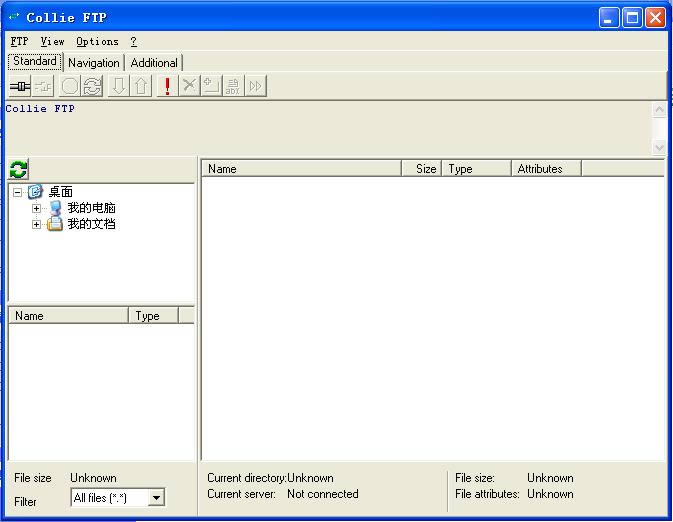Sort local file list by Name column
The width and height of the screenshot is (673, 522).
pyautogui.click(x=69, y=316)
